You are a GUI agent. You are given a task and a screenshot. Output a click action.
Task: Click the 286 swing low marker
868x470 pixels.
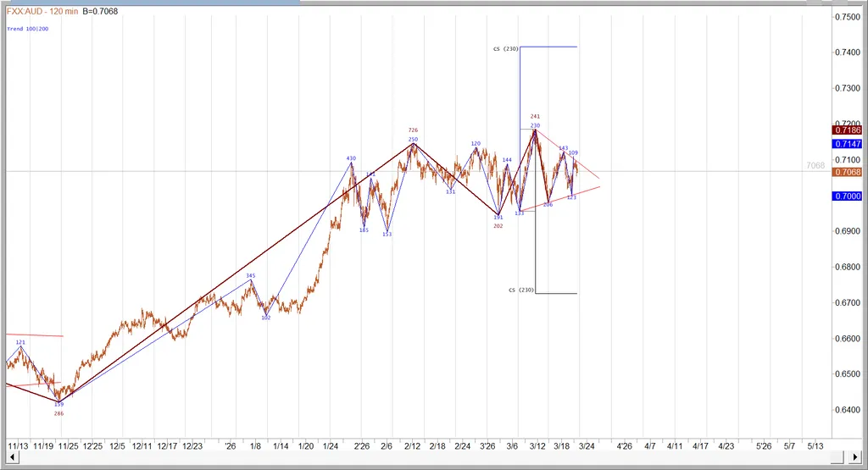point(58,413)
